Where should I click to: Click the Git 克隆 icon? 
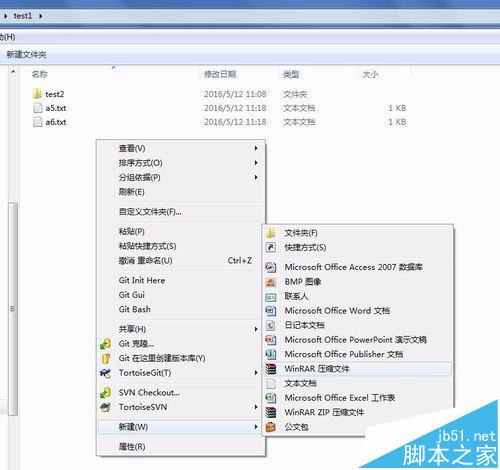click(105, 344)
